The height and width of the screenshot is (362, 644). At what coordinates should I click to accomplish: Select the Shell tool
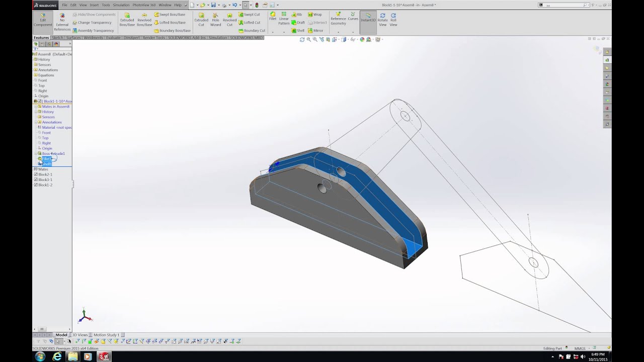pyautogui.click(x=298, y=31)
